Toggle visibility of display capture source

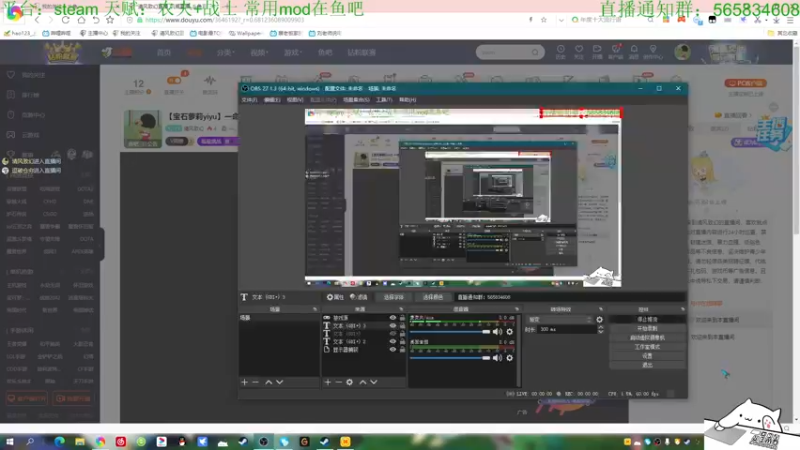[x=393, y=349]
